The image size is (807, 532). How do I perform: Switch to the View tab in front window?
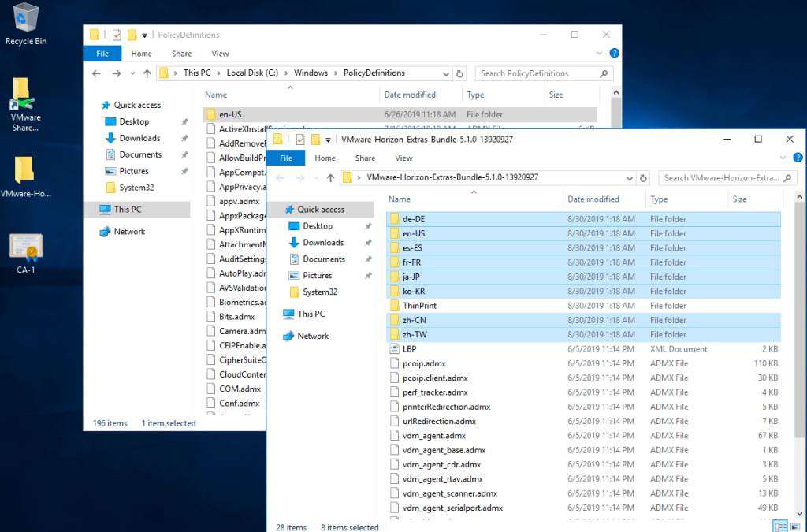[403, 158]
